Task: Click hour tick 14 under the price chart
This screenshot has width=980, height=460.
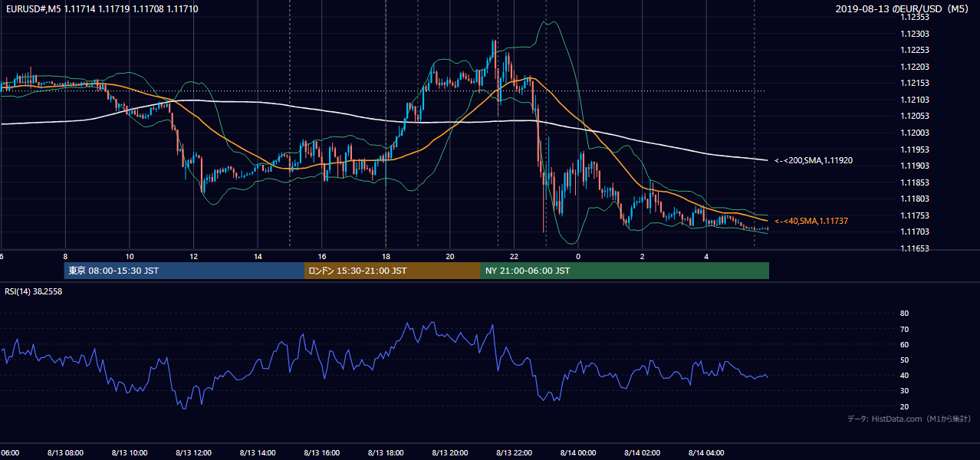Action: 258,257
